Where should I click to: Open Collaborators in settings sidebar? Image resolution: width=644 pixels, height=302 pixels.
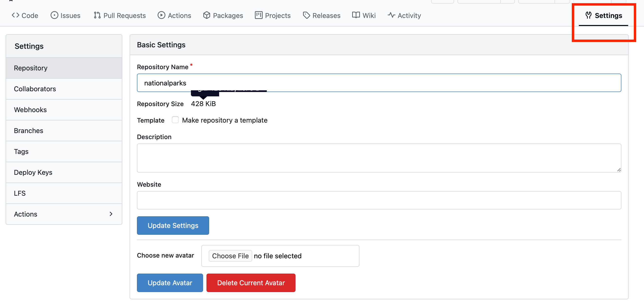[x=35, y=89]
